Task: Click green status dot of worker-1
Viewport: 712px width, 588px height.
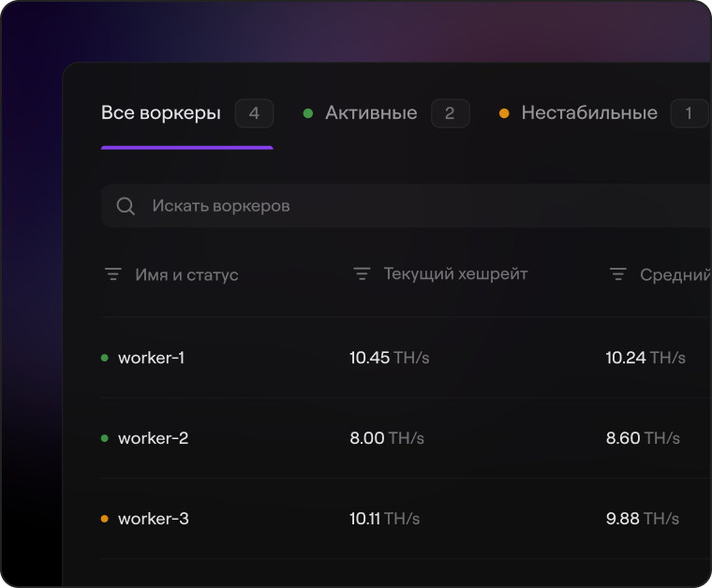Action: point(104,358)
